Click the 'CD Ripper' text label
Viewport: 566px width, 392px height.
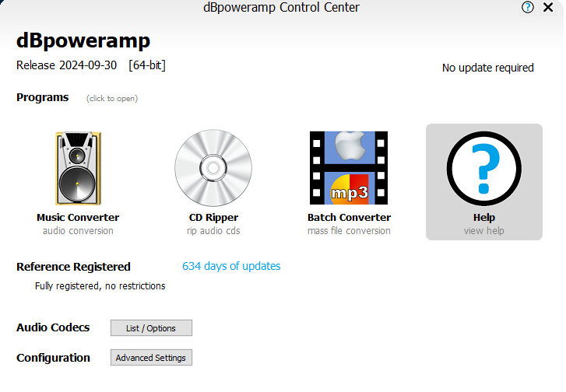213,218
